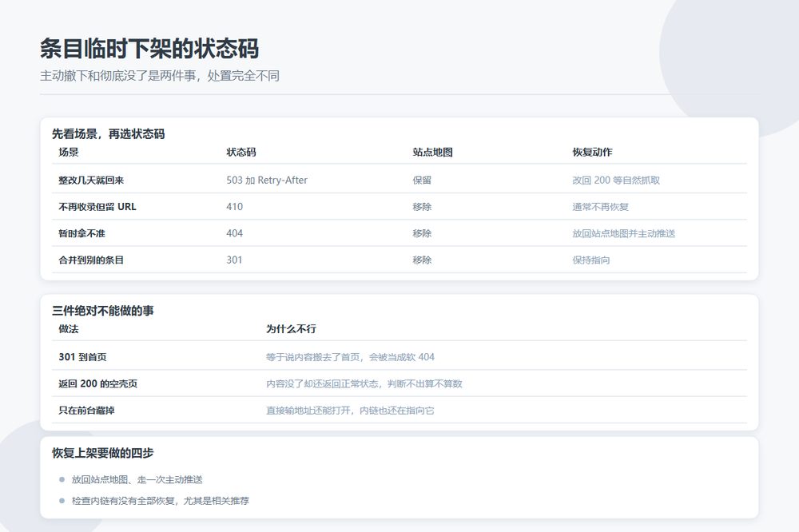Click cell 503 加 Retry-After
Image resolution: width=799 pixels, height=532 pixels.
[x=267, y=180]
